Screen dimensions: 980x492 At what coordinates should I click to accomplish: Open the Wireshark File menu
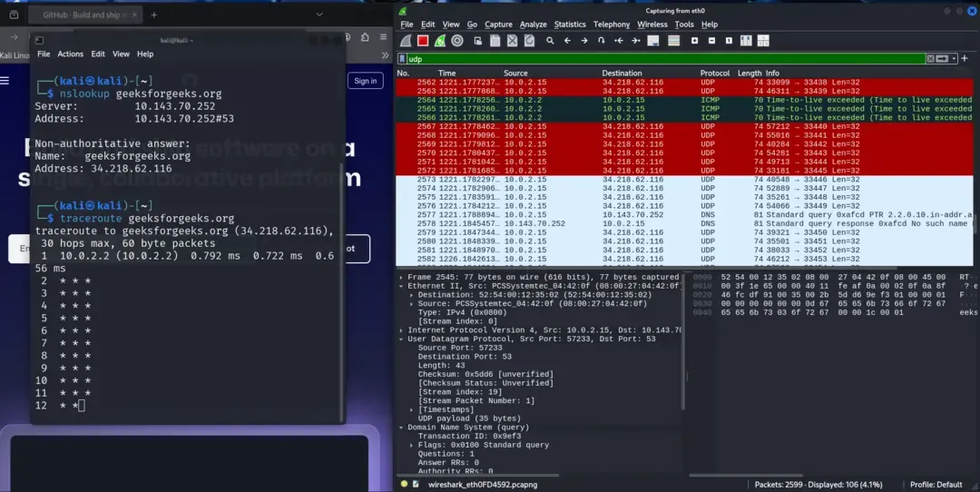[407, 25]
